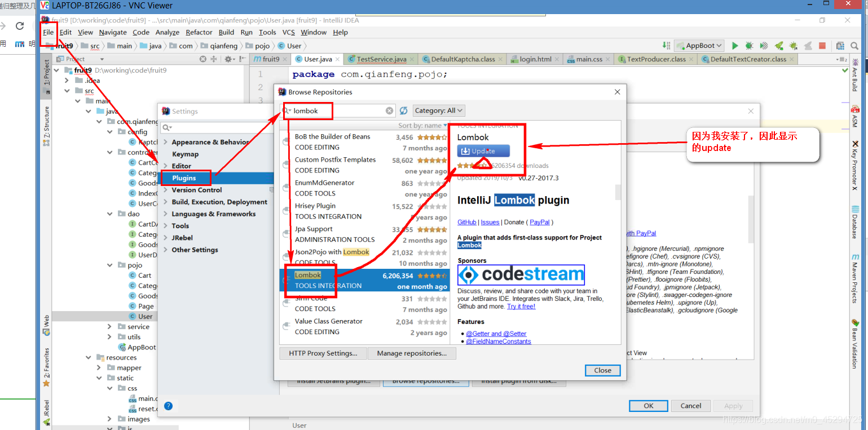
Task: Expand Appearance & Behavior settings
Action: [165, 142]
